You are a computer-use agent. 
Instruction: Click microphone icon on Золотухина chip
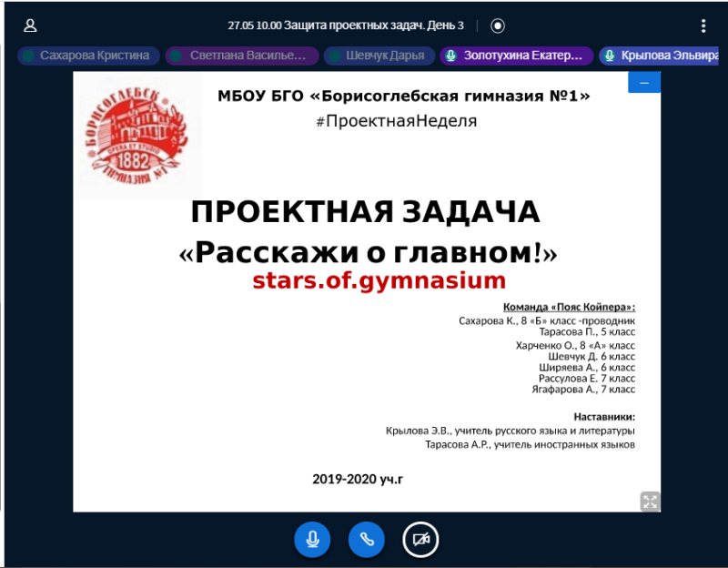tap(451, 56)
